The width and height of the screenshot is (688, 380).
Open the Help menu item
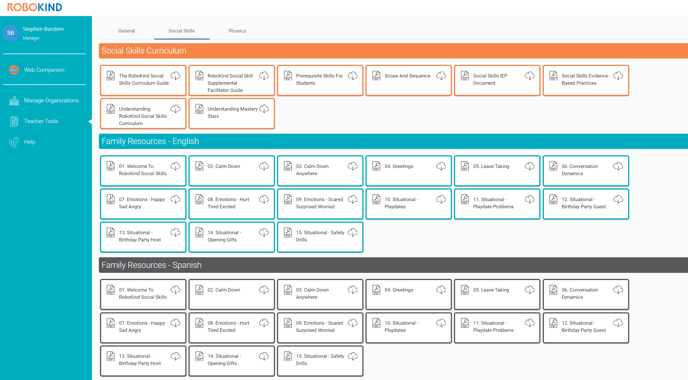click(x=29, y=142)
